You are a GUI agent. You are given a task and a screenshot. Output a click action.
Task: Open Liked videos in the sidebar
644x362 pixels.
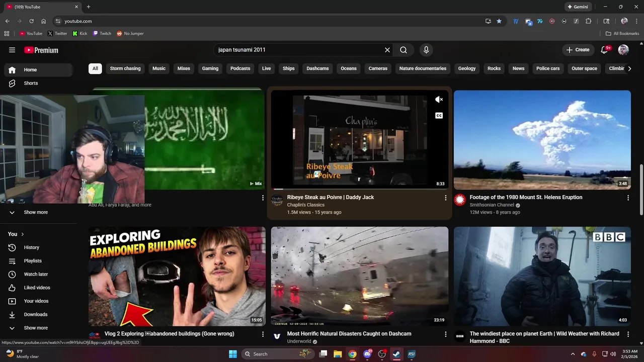(x=38, y=288)
